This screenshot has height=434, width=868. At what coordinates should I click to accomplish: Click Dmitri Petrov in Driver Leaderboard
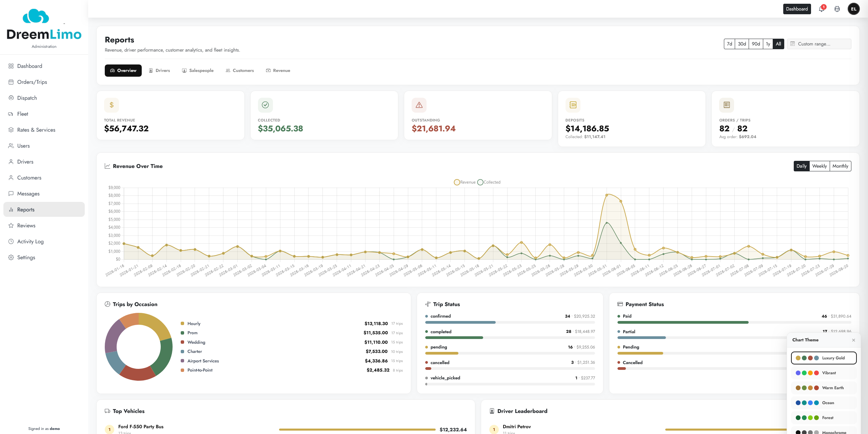(517, 427)
